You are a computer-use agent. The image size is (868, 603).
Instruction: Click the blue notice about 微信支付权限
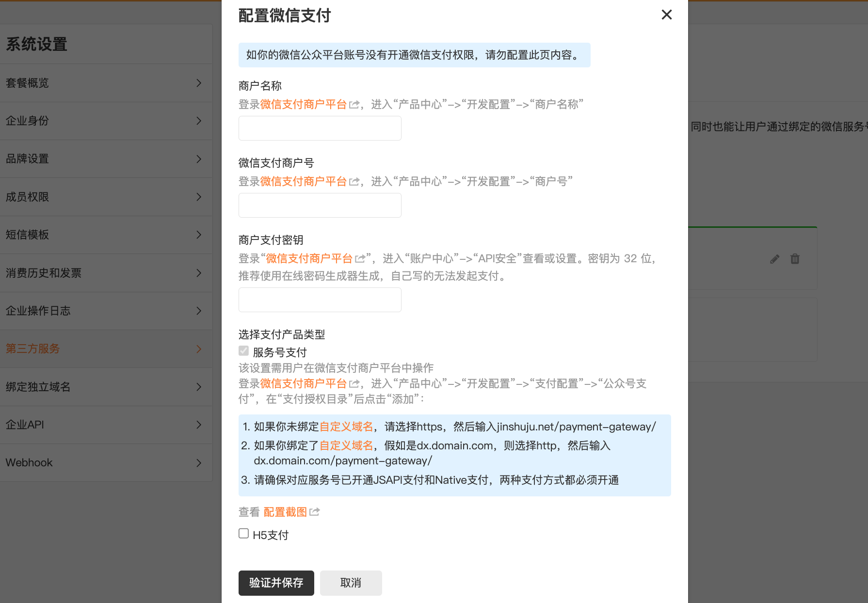click(x=415, y=55)
